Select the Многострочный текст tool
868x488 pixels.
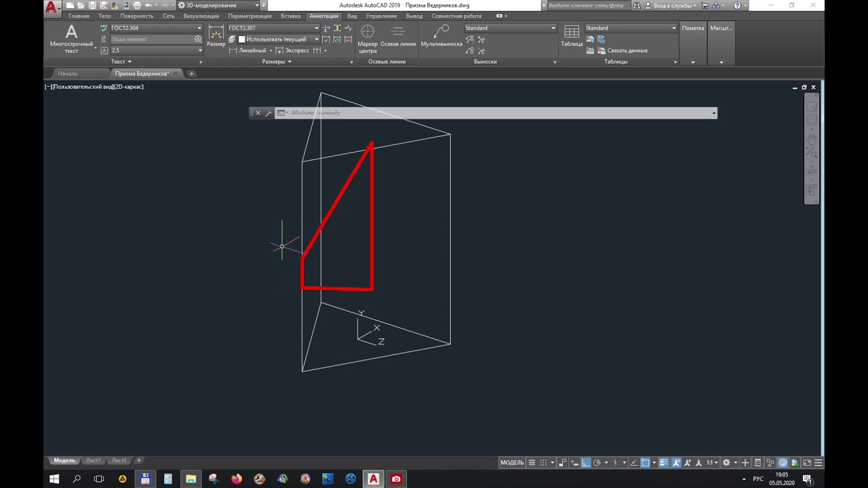coord(71,39)
